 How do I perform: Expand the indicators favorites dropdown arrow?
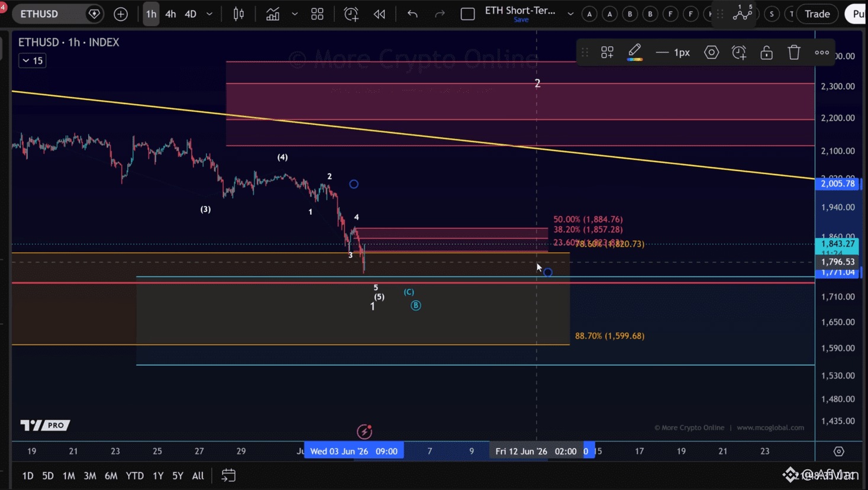(295, 14)
